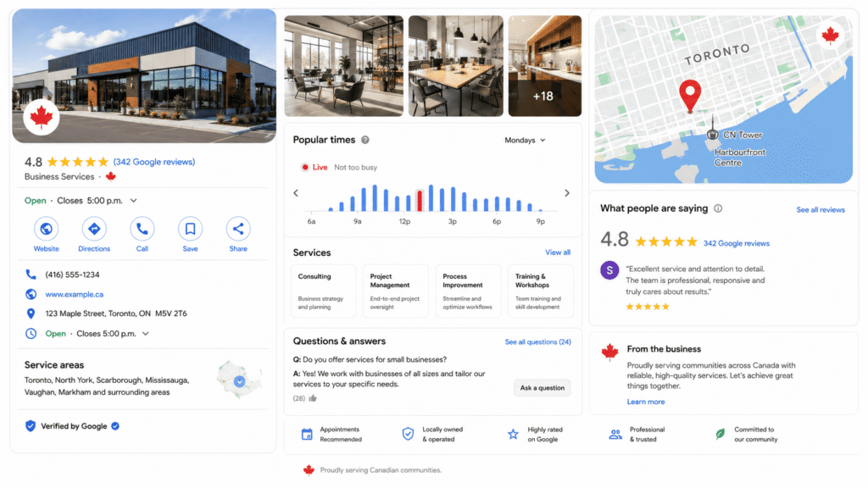Click Committed to our community leaf icon
Viewport: 868px width, 488px height.
tap(721, 435)
